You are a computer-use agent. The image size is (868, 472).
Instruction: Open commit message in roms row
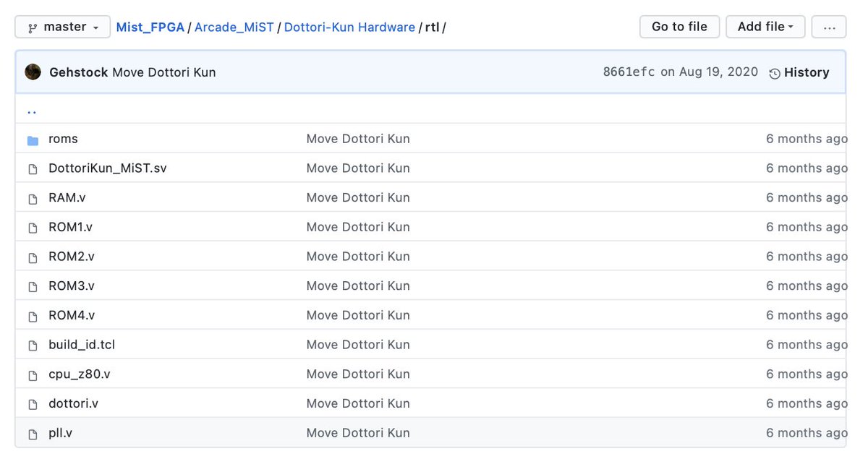358,139
